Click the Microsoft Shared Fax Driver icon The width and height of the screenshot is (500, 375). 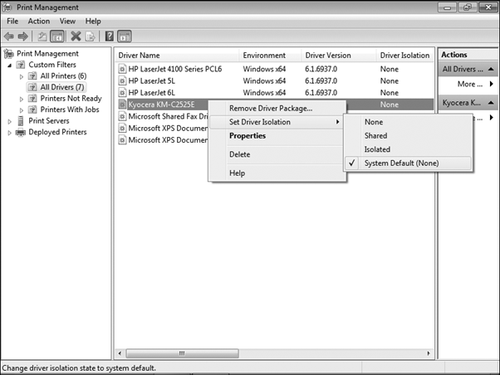click(123, 116)
